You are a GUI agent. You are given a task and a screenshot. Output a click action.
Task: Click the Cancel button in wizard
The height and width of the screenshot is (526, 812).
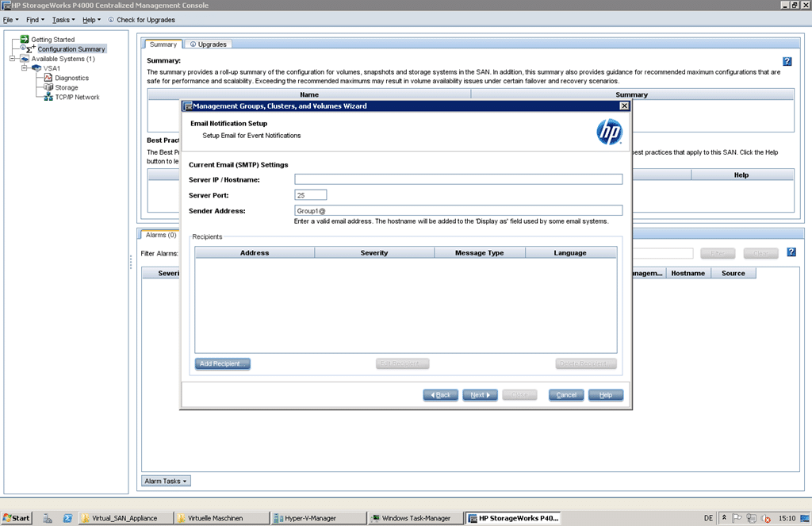(566, 395)
